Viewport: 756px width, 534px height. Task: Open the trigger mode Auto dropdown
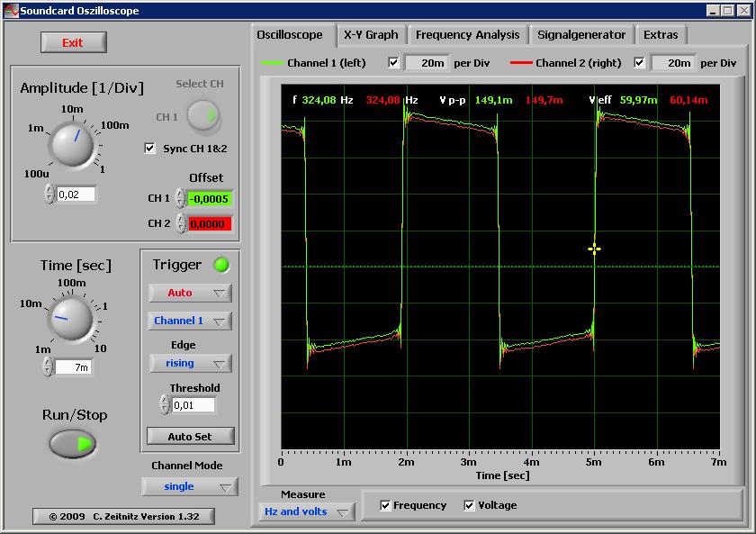190,293
